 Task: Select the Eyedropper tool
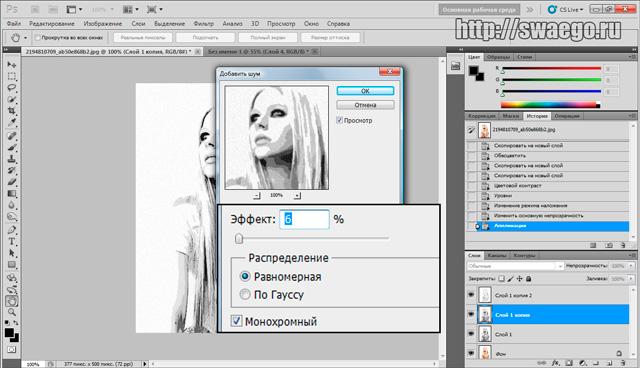click(x=11, y=122)
